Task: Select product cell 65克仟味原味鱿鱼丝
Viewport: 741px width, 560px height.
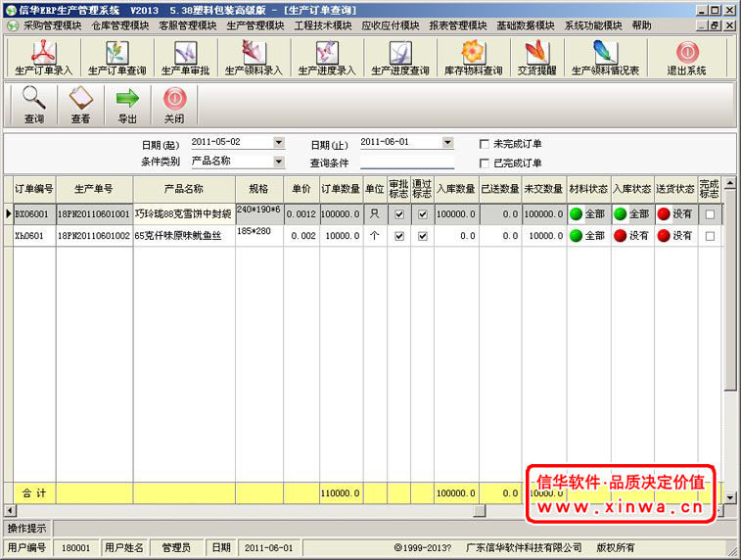Action: click(x=184, y=236)
